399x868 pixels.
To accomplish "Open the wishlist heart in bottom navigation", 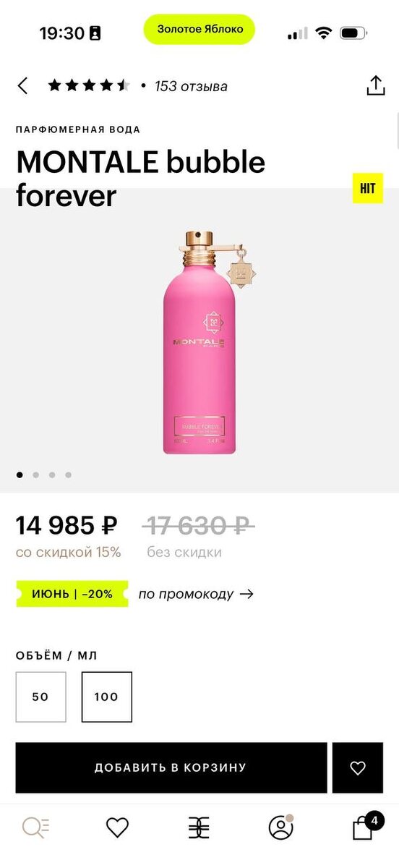I will [117, 827].
